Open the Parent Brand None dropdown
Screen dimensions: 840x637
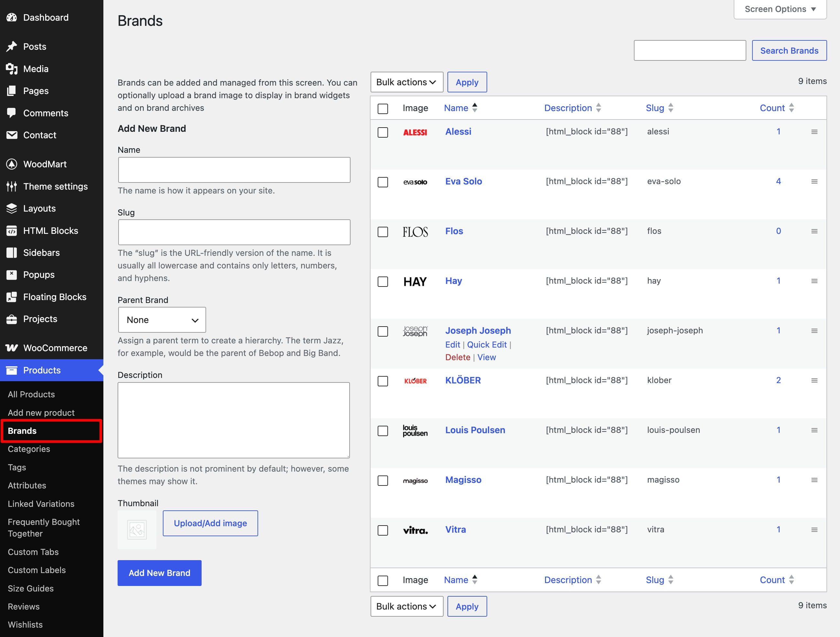coord(162,320)
